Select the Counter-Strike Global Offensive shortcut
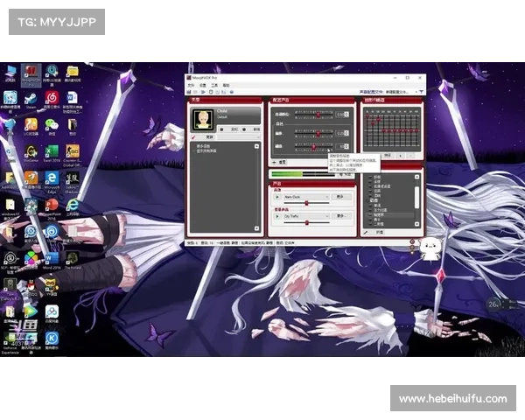This screenshot has height=420, width=525. pos(73,156)
